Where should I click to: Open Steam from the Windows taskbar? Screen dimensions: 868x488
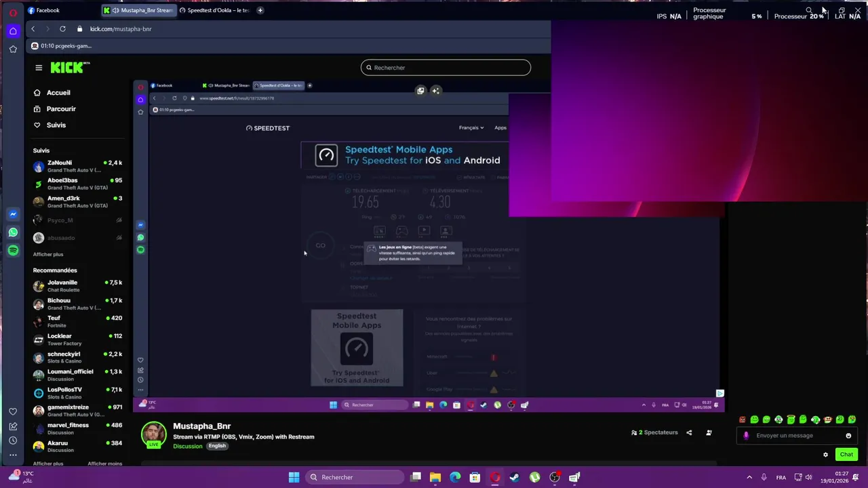(x=515, y=477)
